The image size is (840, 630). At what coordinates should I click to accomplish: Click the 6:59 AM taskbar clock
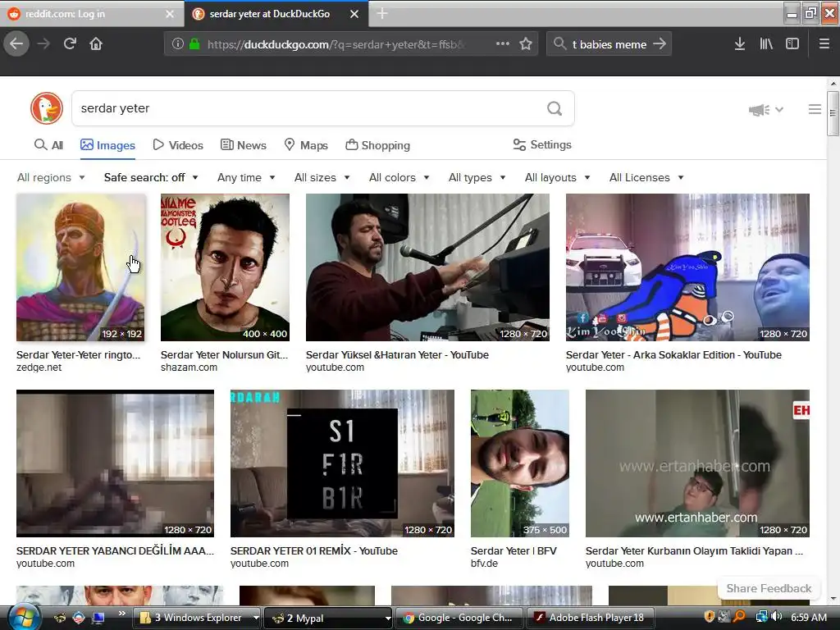(808, 617)
